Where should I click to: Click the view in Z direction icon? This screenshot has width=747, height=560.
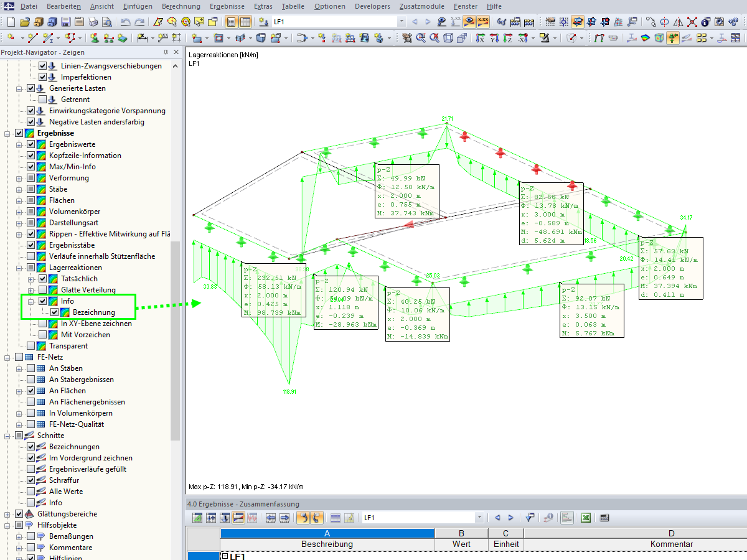507,38
